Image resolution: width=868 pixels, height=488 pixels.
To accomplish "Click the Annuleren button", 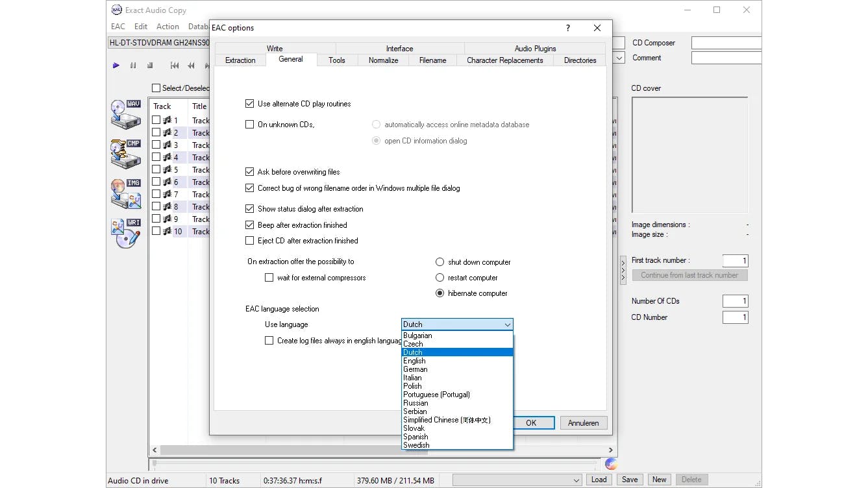I will tap(583, 423).
